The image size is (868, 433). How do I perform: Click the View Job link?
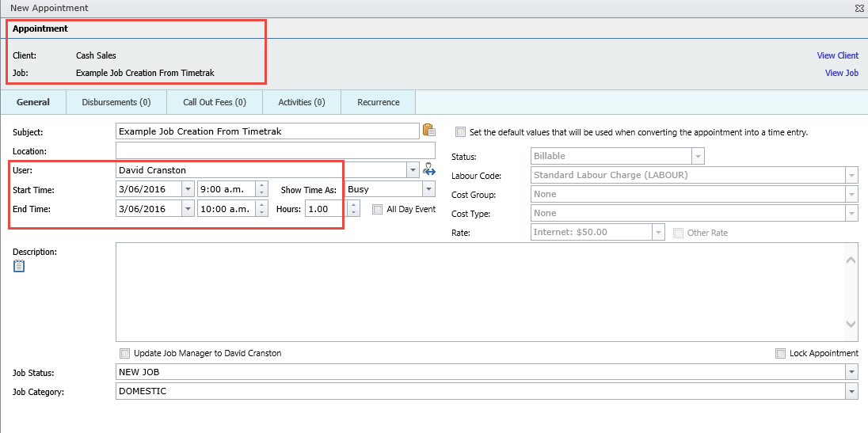click(841, 73)
